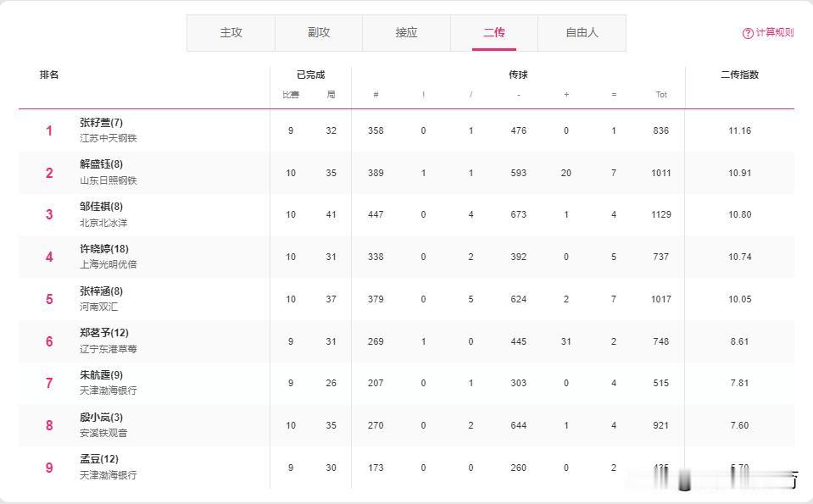Viewport: 813px width, 504px height.
Task: Select the 接应 tab
Action: (x=406, y=33)
